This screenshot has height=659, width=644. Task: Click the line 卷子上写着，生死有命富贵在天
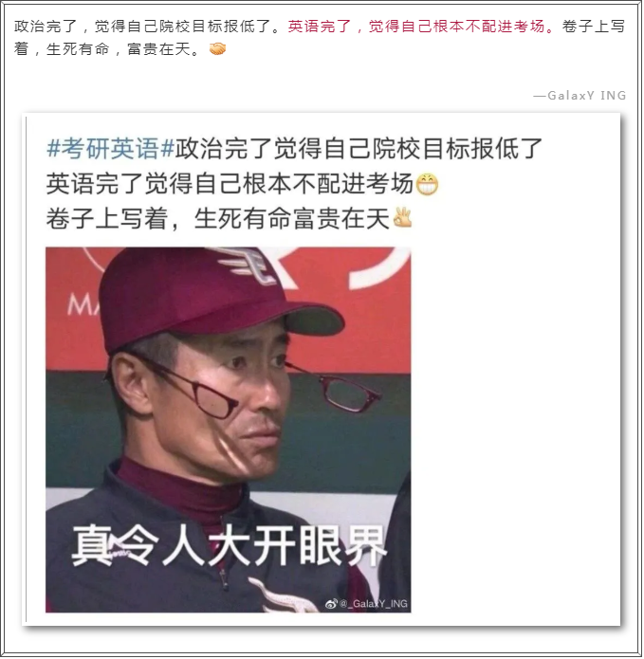[x=218, y=218]
